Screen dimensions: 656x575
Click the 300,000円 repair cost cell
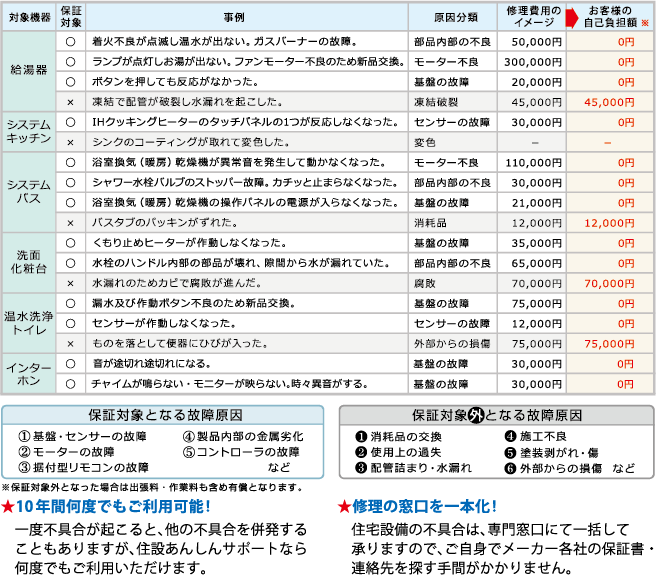[532, 62]
